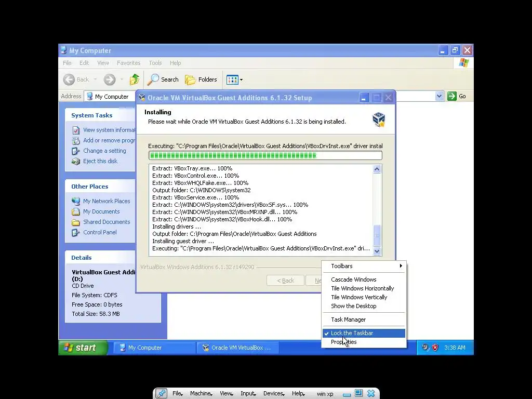Expand the Forward history dropdown arrow

[x=122, y=79]
